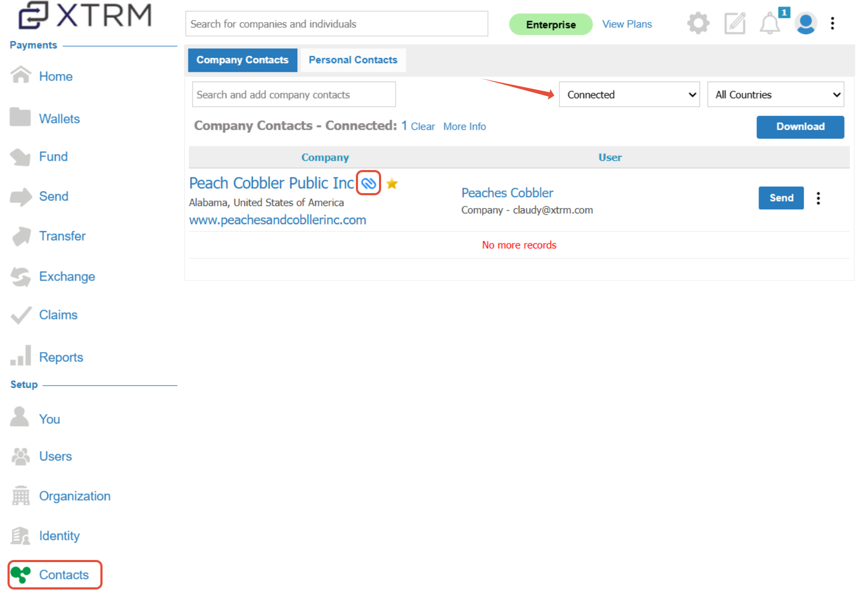Click the Claims checkmark icon
This screenshot has height=590, width=868.
pos(21,315)
